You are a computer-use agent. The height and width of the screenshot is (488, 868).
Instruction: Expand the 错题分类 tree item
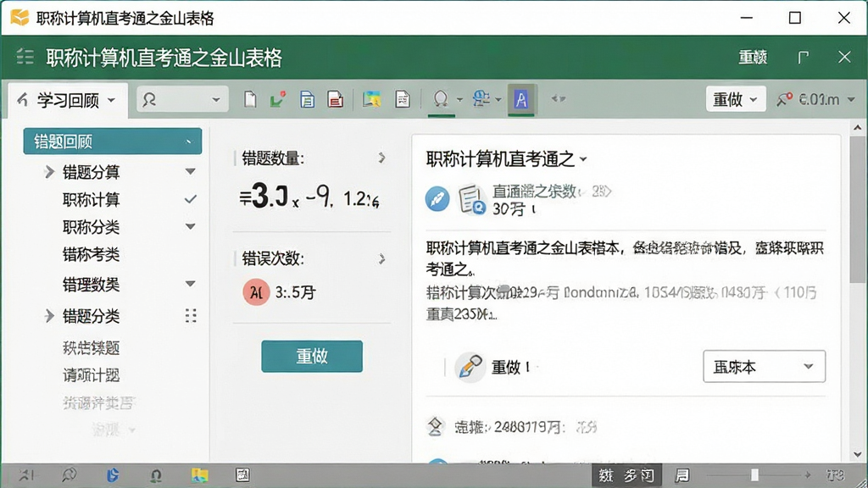coord(49,316)
